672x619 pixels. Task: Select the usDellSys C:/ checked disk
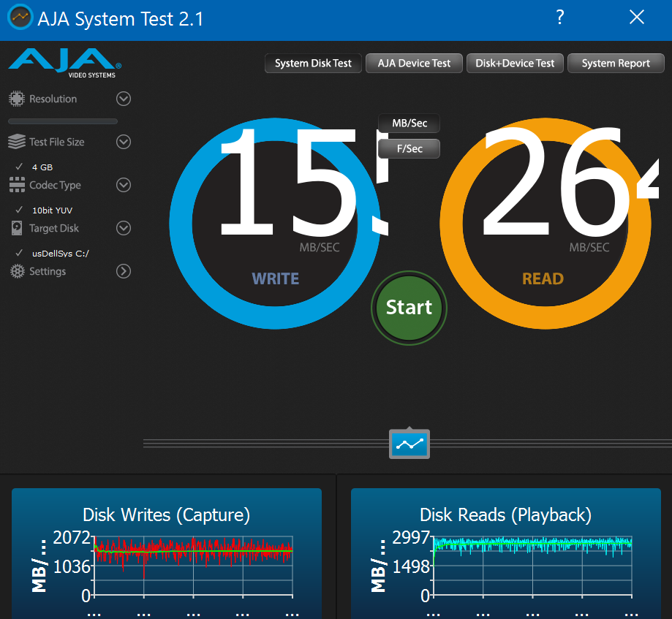[x=53, y=254]
